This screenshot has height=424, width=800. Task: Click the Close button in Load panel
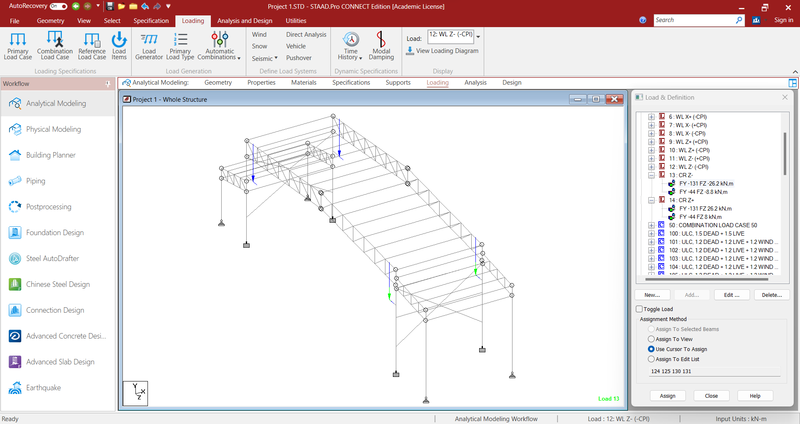[711, 396]
